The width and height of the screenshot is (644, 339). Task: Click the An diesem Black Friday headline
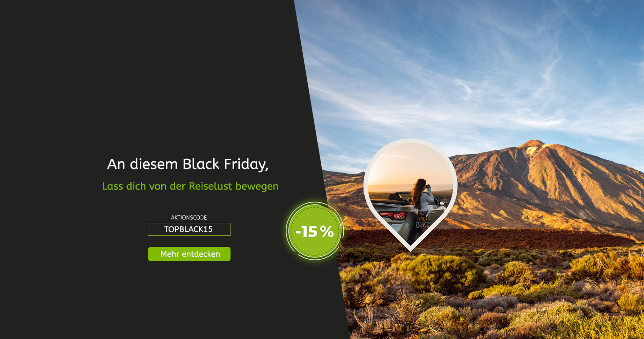(x=188, y=164)
